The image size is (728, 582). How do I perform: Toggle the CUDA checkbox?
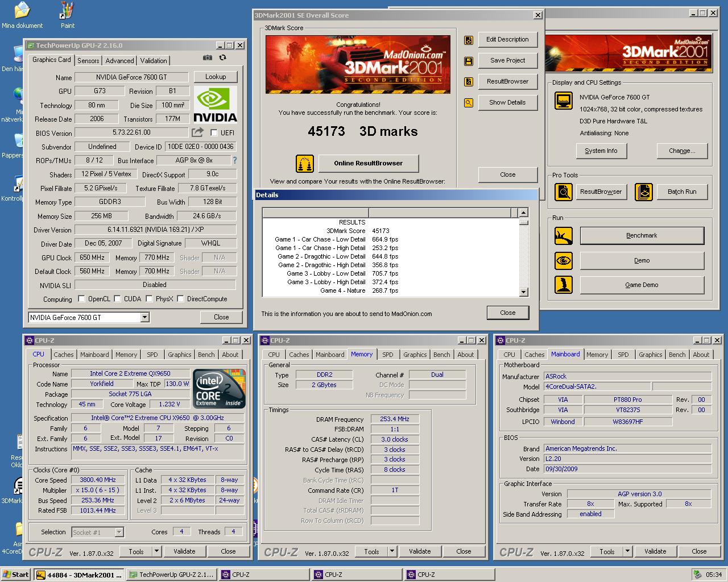tap(117, 298)
